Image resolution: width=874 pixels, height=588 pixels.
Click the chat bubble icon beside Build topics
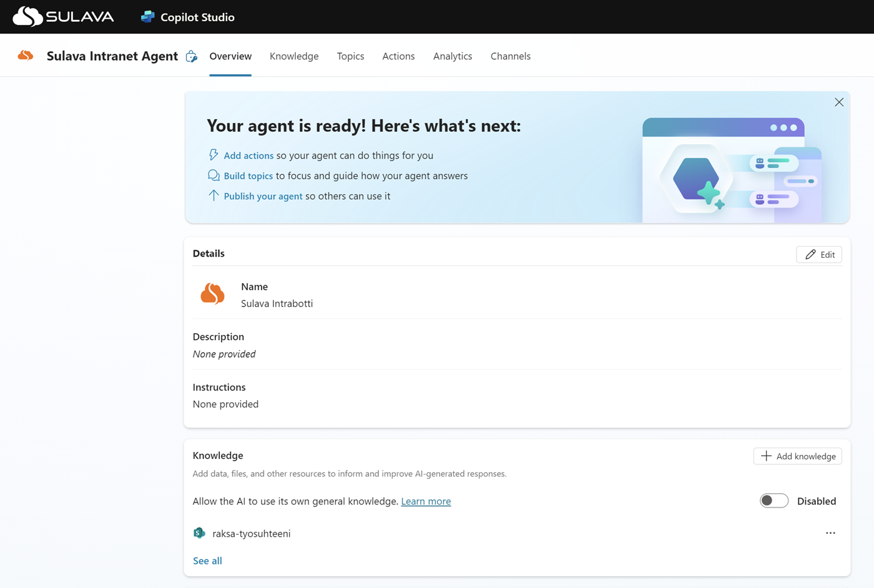coord(214,175)
